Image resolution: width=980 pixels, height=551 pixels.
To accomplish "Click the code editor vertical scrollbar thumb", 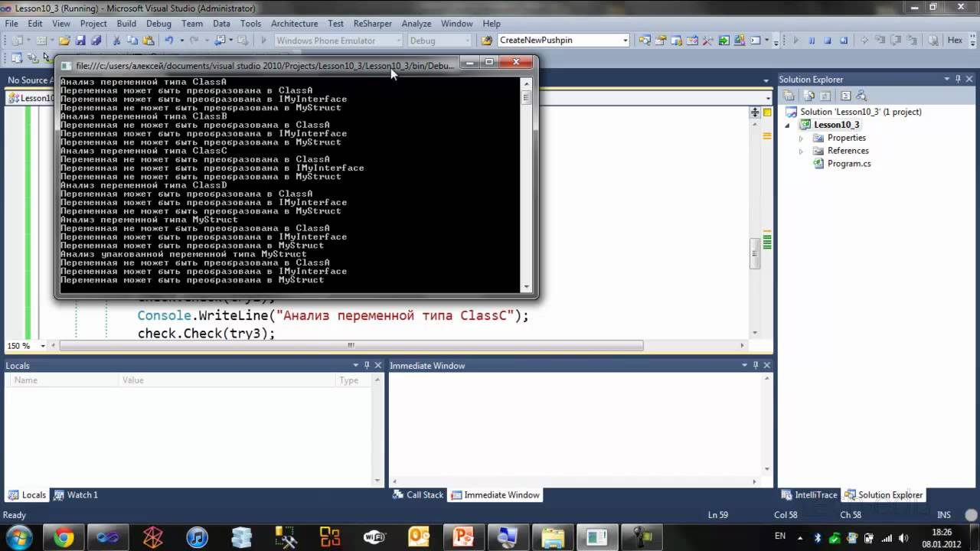I will 755,253.
